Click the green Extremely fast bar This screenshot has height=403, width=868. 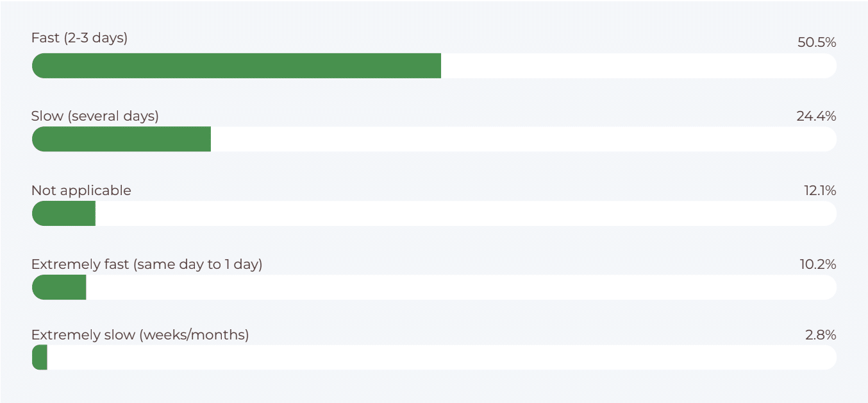tap(59, 287)
